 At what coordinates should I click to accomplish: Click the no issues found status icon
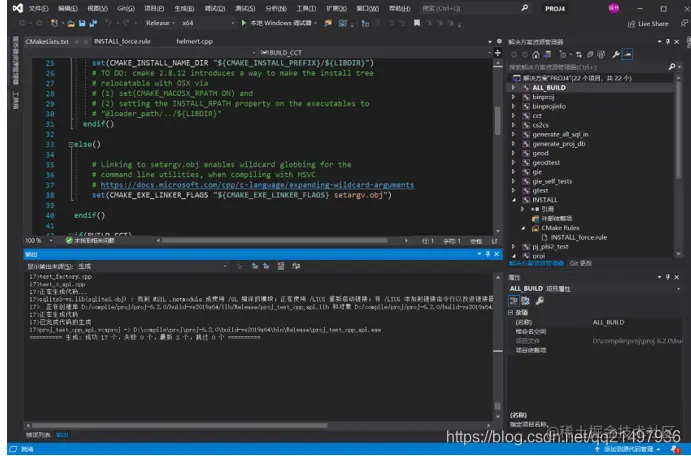(69, 241)
